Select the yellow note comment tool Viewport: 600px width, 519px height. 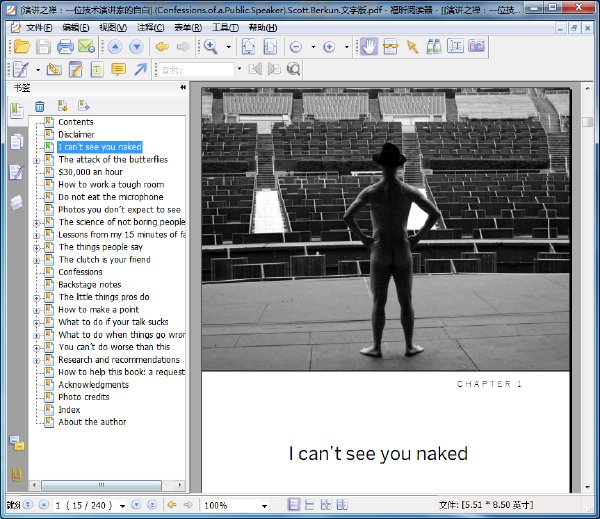point(119,69)
